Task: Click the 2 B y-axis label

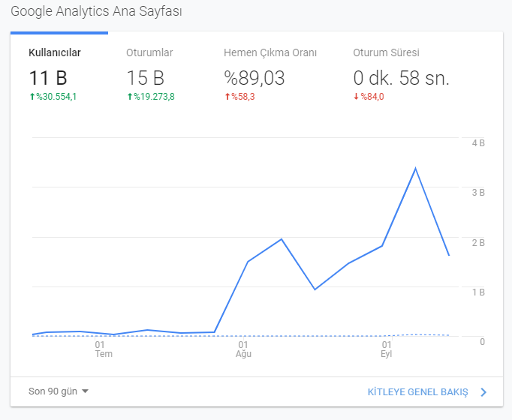Action: point(478,243)
